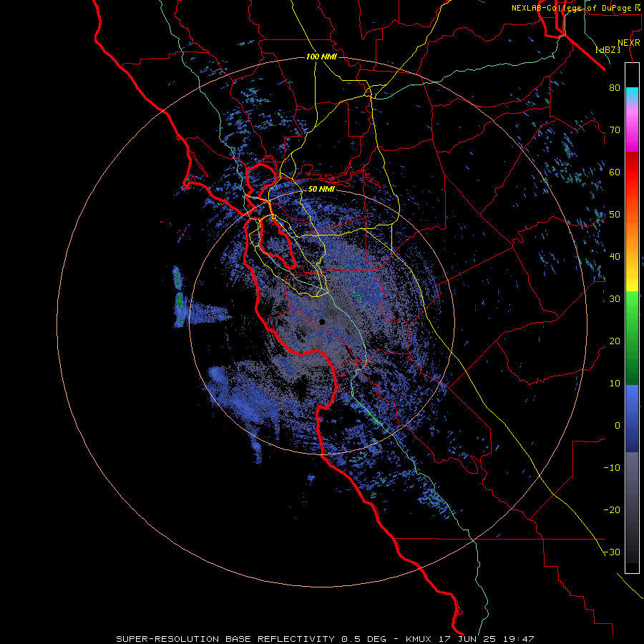Select the bright green segment of the color bar

coord(632,305)
